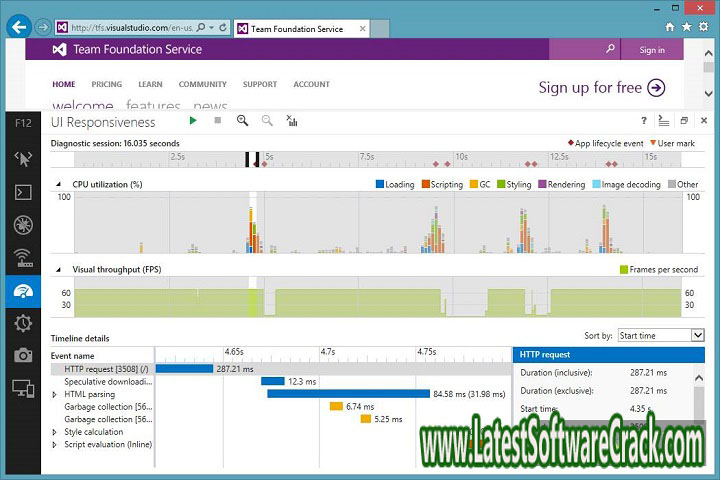Click the Scripting orange legend swatch
The height and width of the screenshot is (480, 720).
pos(426,184)
